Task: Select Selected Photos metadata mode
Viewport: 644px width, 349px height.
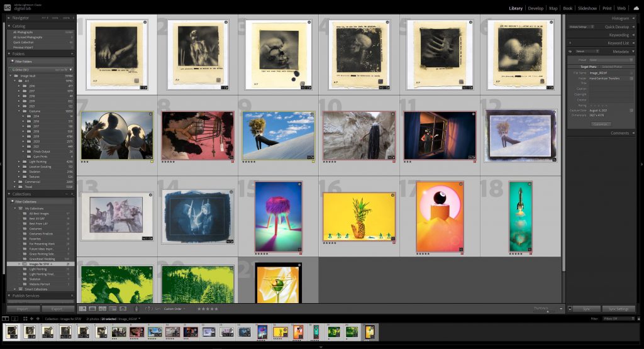Action: pos(611,67)
